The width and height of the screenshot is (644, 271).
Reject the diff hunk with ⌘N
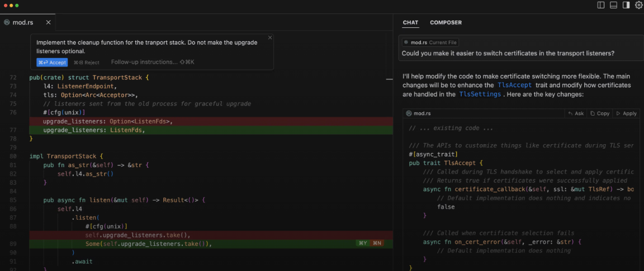[x=377, y=243]
